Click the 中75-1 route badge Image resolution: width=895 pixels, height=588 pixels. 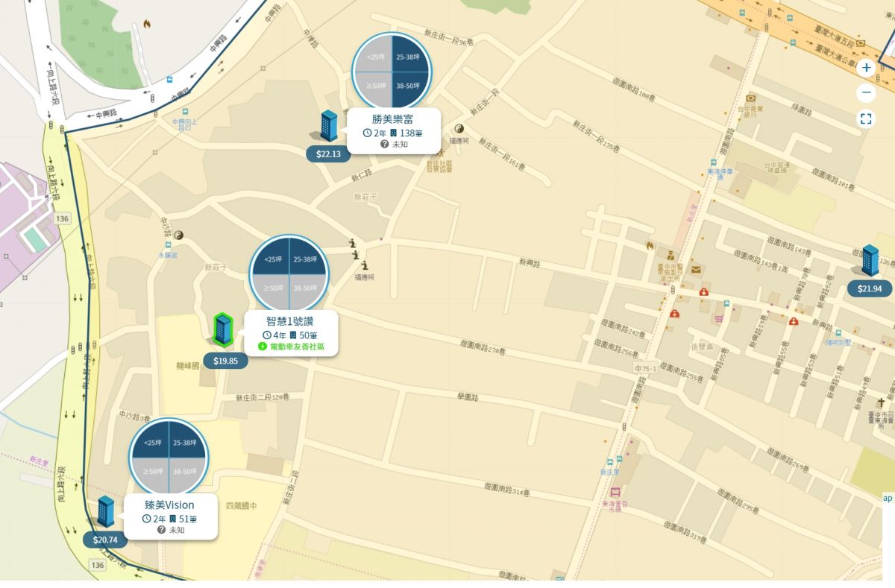point(645,369)
